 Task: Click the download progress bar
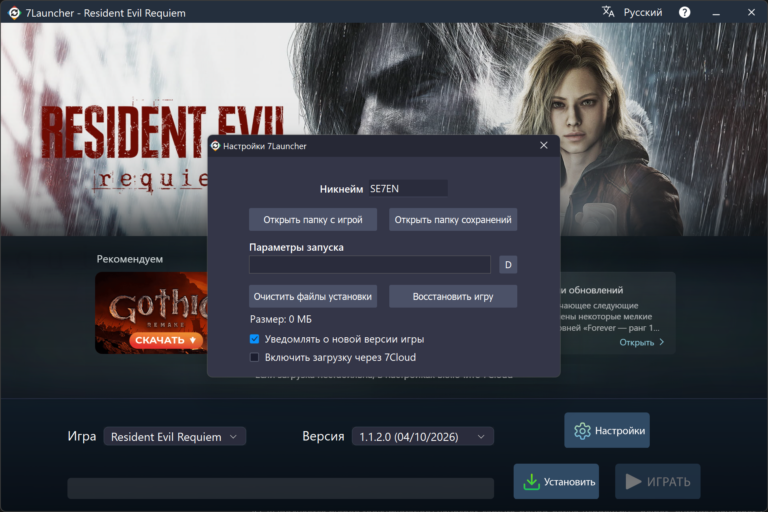coord(281,488)
